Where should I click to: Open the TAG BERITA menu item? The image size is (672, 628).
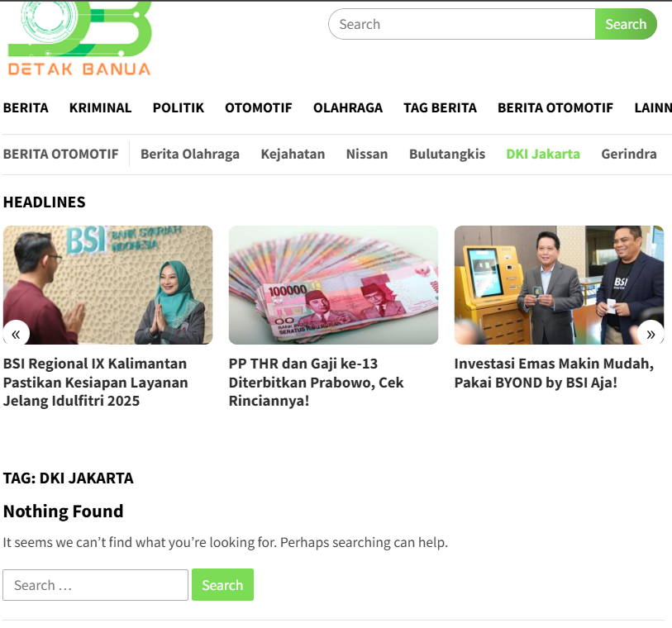pyautogui.click(x=440, y=107)
